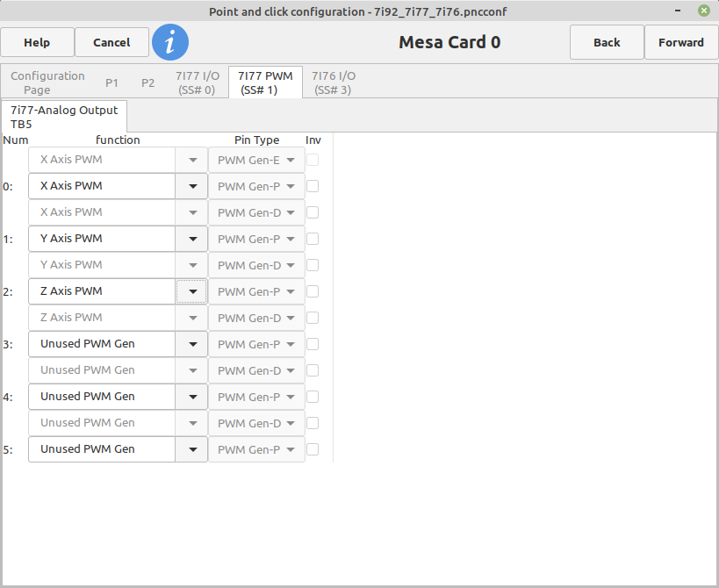The height and width of the screenshot is (588, 719).
Task: Open the function dropdown arrow for row 0
Action: tap(192, 186)
